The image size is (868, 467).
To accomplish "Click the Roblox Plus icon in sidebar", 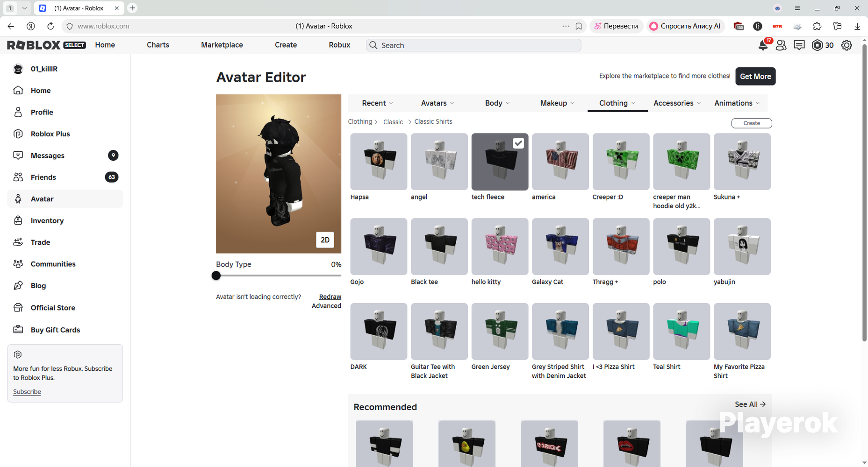I will click(18, 134).
